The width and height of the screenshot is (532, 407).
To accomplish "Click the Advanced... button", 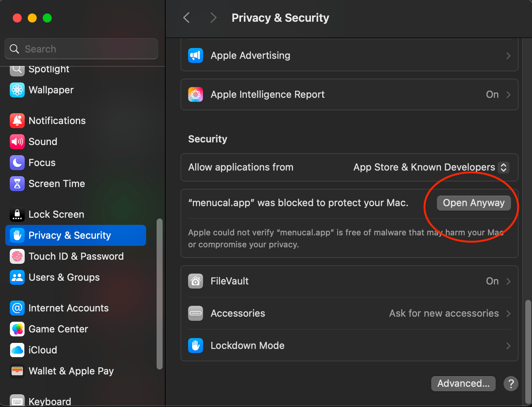I will click(x=463, y=384).
